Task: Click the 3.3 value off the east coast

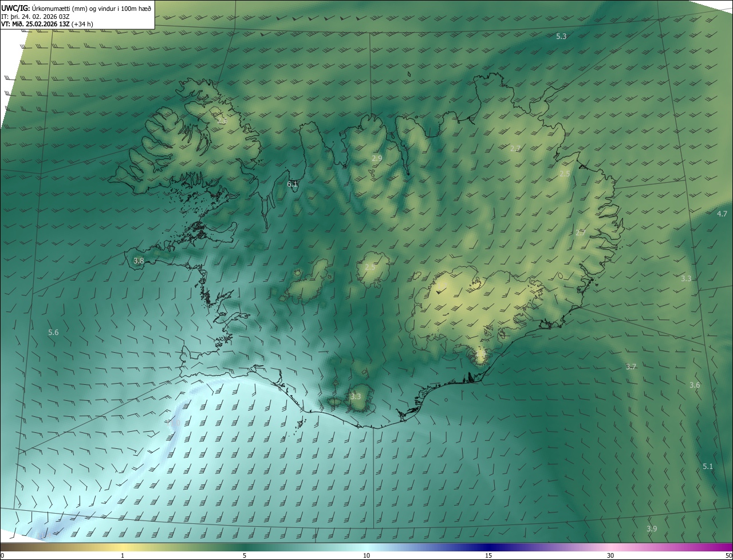Action: click(686, 278)
